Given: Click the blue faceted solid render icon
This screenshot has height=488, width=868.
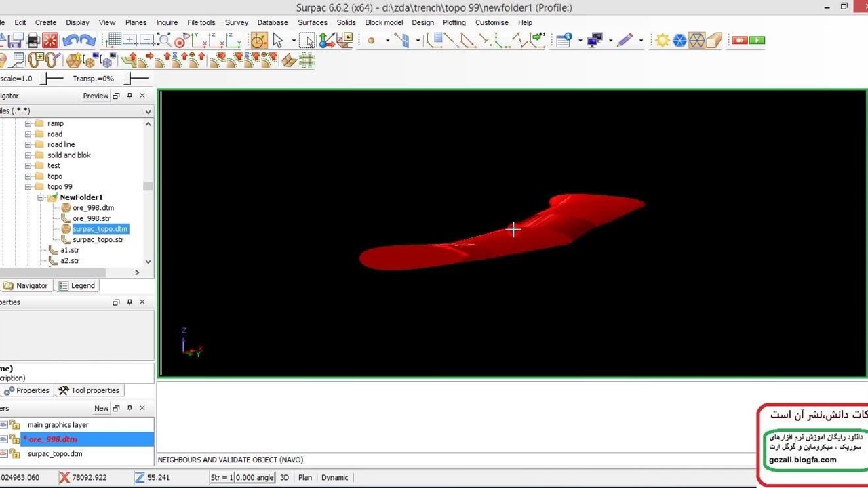Looking at the screenshot, I should pyautogui.click(x=680, y=41).
